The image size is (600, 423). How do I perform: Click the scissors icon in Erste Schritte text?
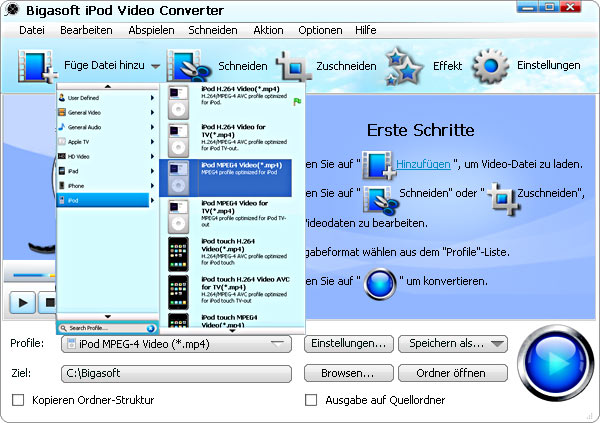380,199
